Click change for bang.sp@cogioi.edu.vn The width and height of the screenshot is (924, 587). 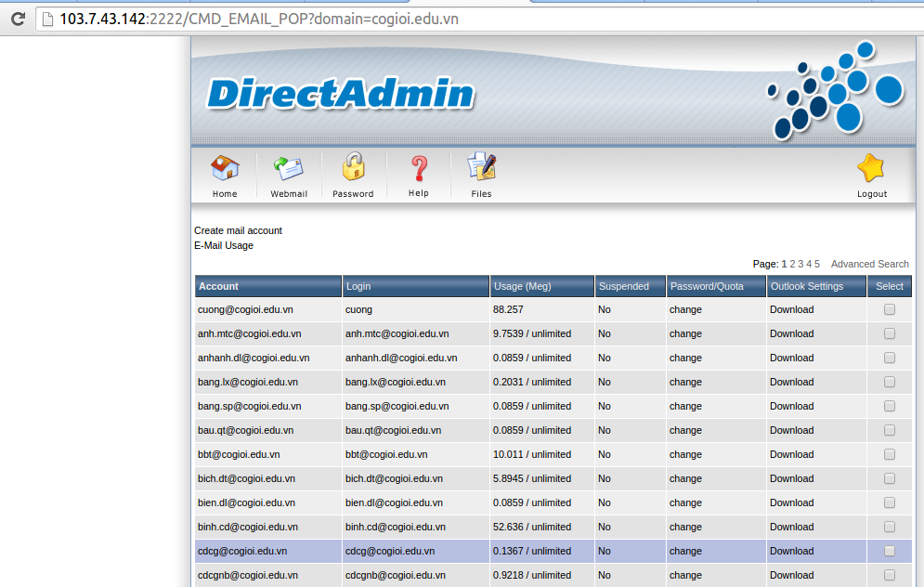(685, 406)
